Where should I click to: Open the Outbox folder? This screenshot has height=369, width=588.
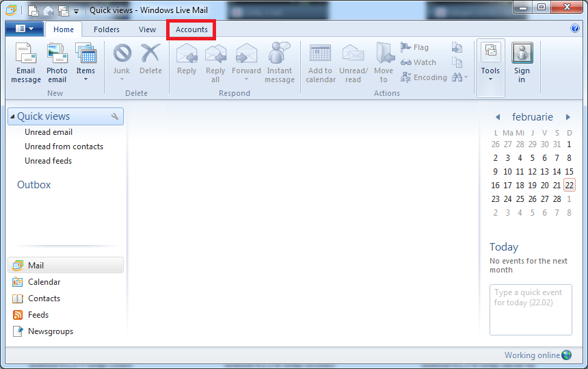[x=34, y=185]
